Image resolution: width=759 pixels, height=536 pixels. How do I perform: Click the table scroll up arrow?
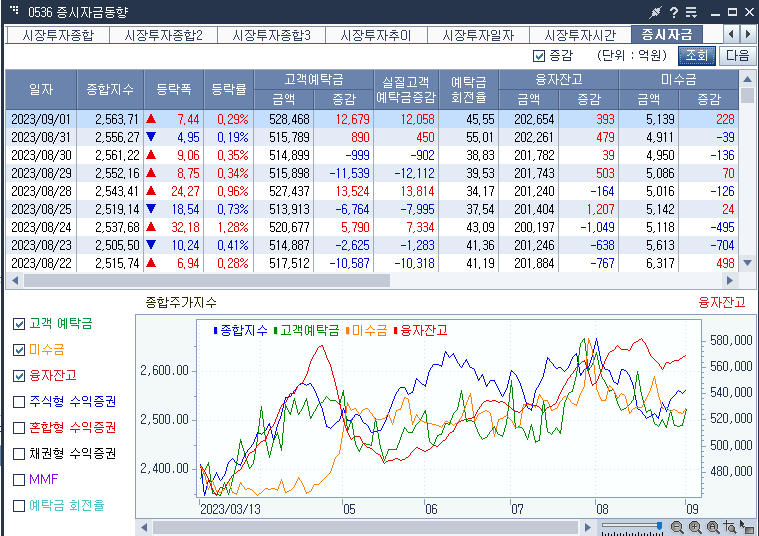click(747, 79)
